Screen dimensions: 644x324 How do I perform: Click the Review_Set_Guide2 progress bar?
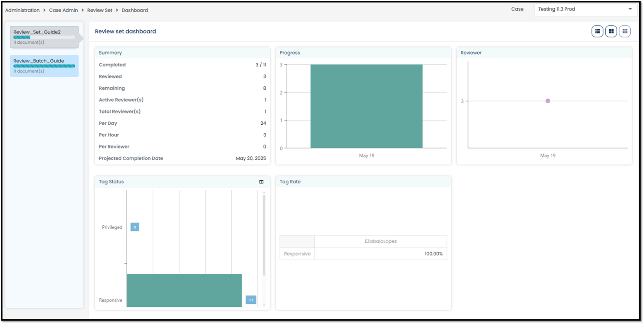(x=44, y=37)
